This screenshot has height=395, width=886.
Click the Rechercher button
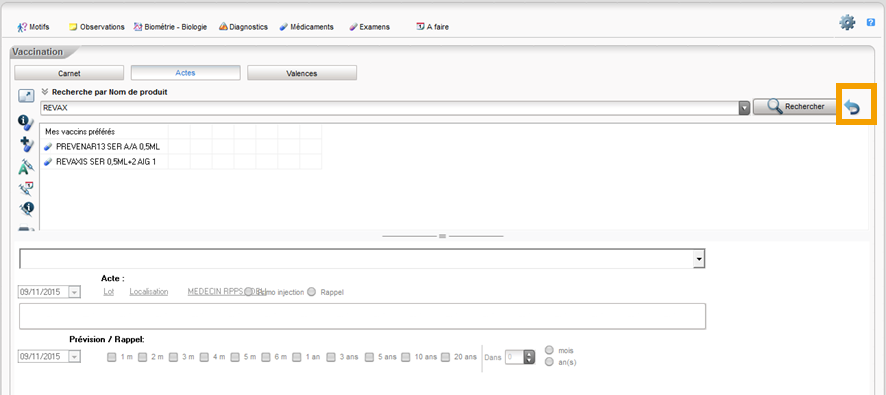794,106
